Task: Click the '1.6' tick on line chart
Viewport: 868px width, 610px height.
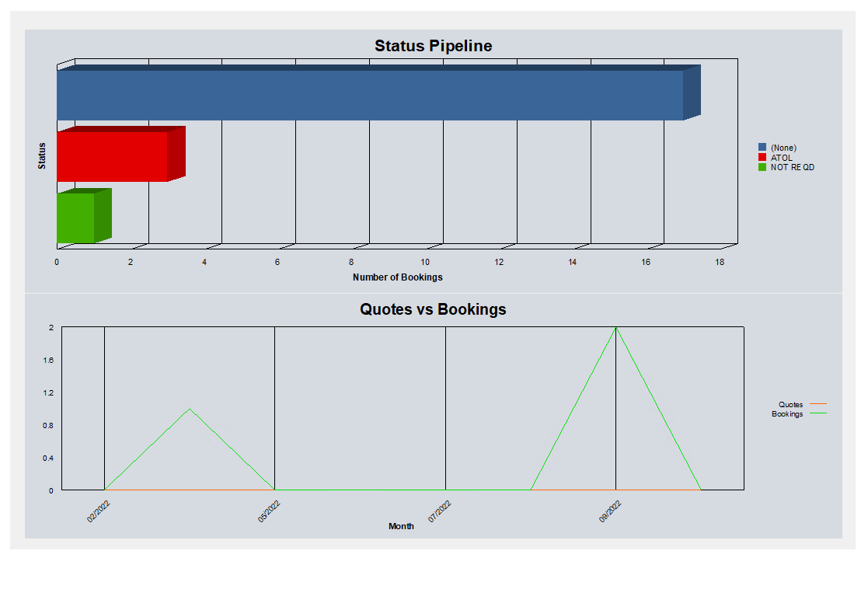Action: click(48, 361)
